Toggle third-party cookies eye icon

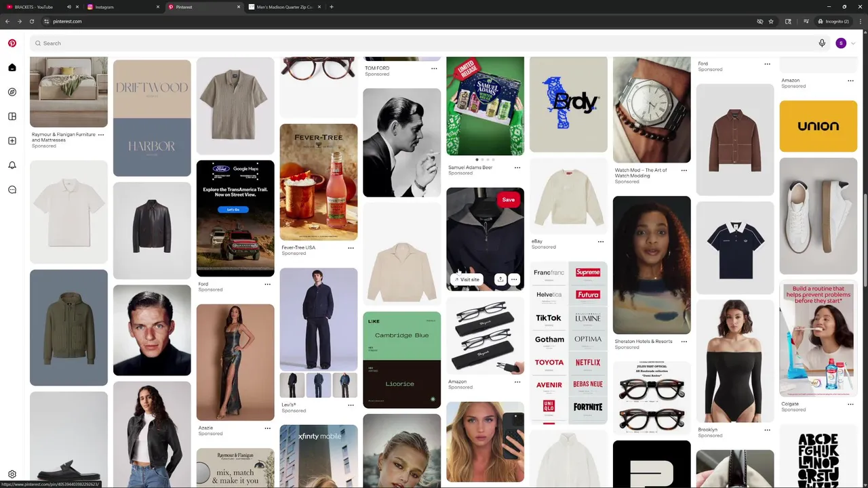click(x=759, y=21)
